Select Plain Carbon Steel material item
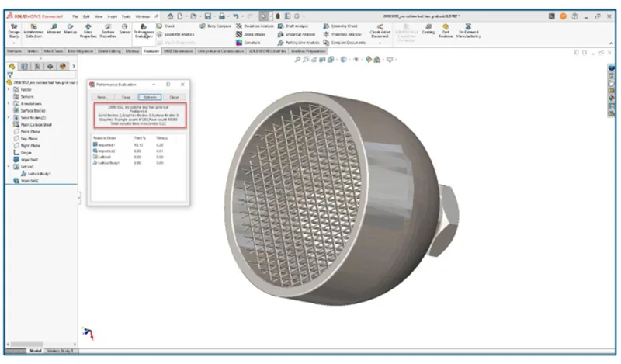621x364 pixels. tap(36, 124)
